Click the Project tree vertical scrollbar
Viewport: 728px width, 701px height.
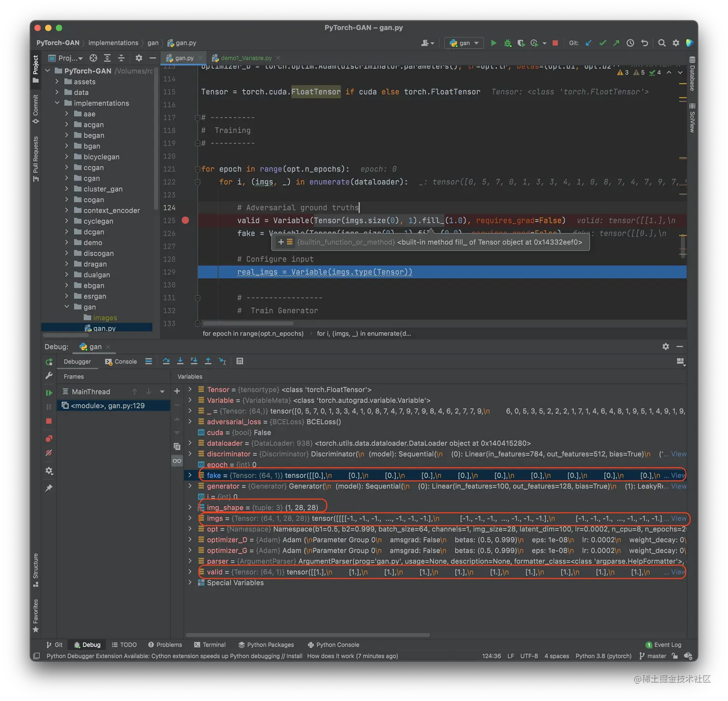pos(156,140)
